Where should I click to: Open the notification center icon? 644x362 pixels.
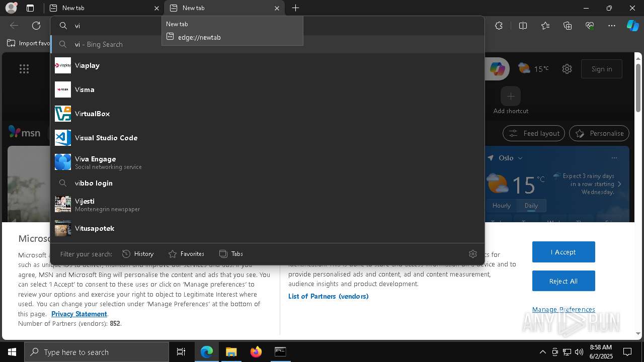coord(627,352)
